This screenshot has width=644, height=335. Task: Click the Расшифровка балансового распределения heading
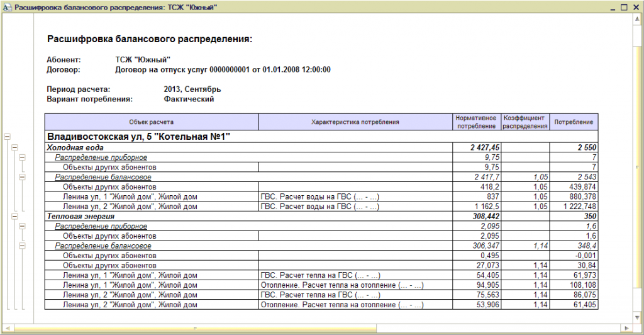150,40
